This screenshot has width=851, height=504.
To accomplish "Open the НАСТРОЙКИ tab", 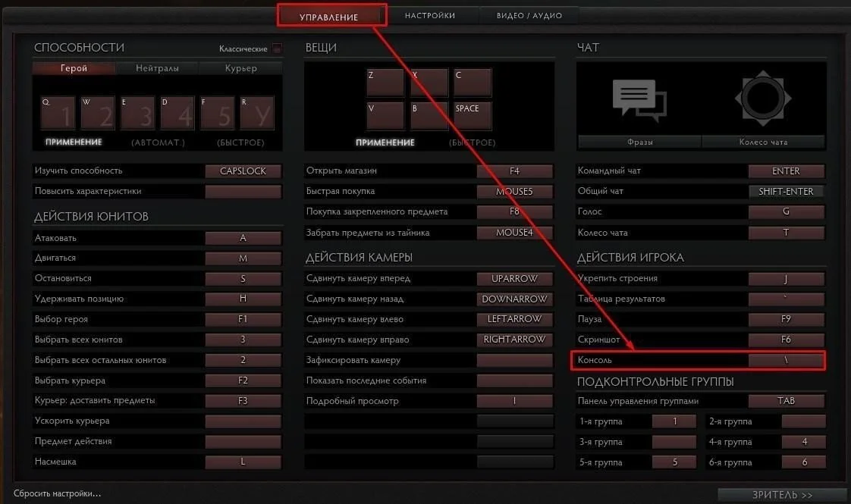I will click(430, 16).
